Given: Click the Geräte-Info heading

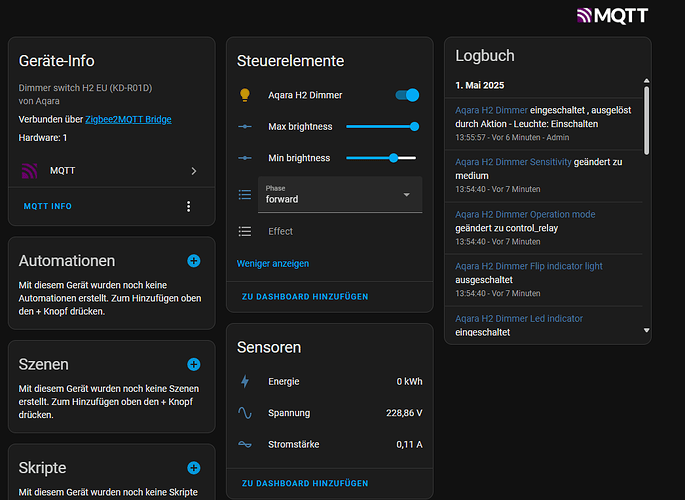Looking at the screenshot, I should click(x=56, y=61).
